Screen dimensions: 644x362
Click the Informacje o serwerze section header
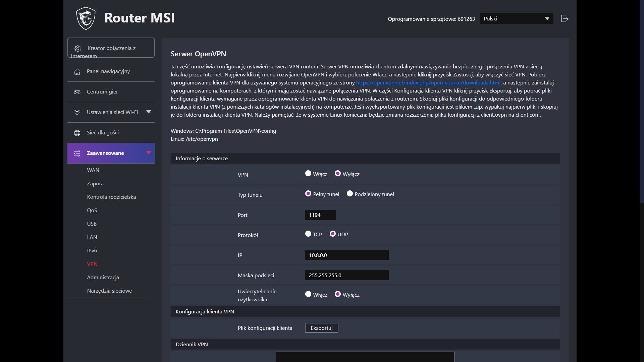point(365,158)
